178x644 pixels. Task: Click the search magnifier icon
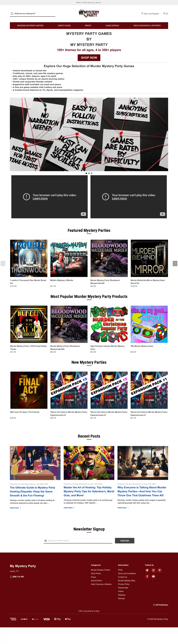click(x=12, y=13)
